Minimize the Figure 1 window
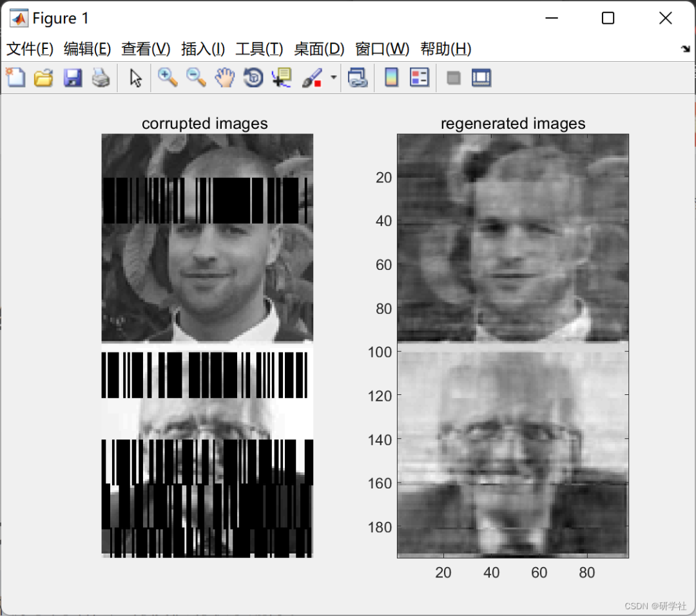Screen dimensions: 696x616 pos(551,18)
